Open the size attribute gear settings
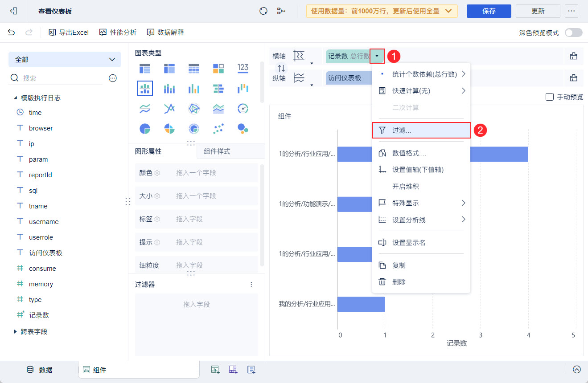Viewport: 588px width, 383px height. [x=157, y=196]
